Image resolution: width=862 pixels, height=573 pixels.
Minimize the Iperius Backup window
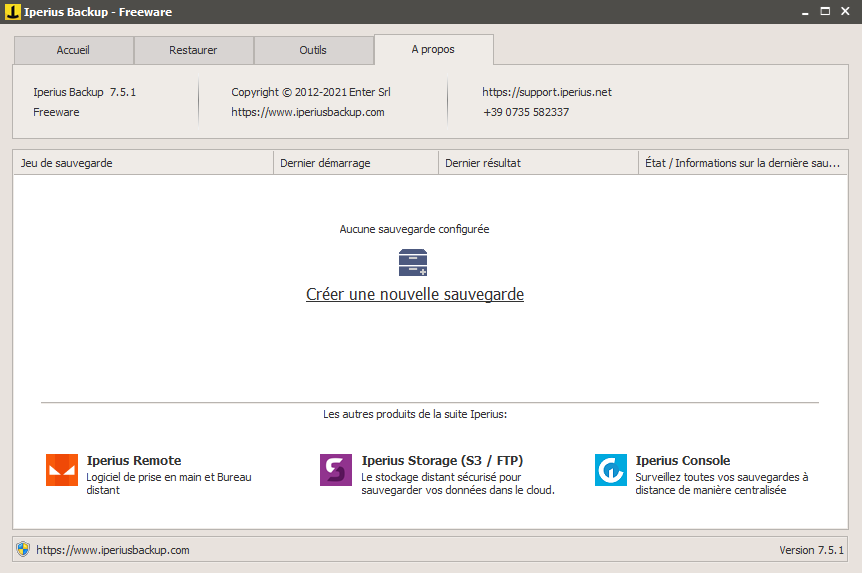[x=805, y=12]
